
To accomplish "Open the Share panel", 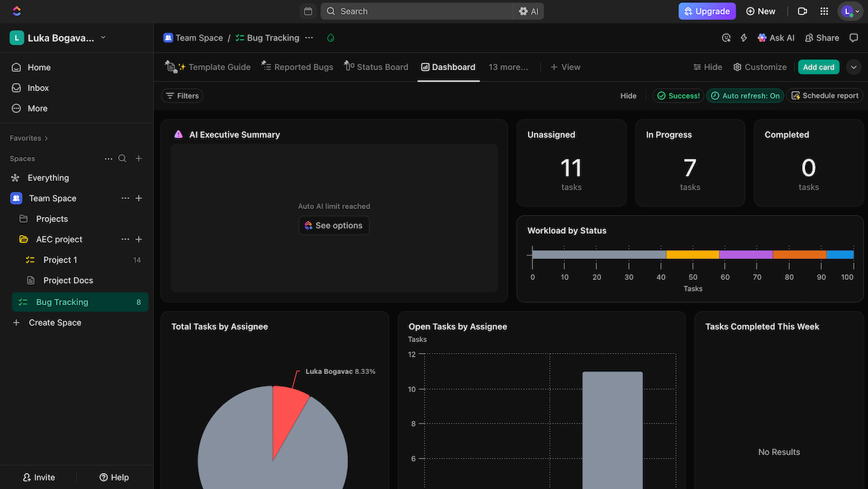I will [x=821, y=37].
